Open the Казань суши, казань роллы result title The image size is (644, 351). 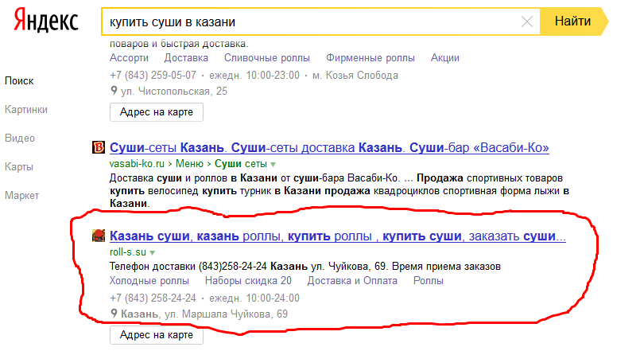pyautogui.click(x=338, y=236)
